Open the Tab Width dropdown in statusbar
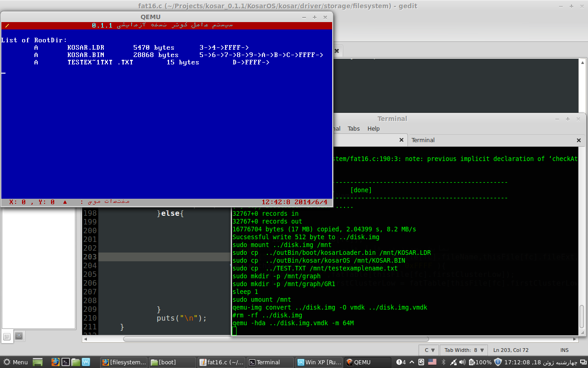 (x=464, y=350)
